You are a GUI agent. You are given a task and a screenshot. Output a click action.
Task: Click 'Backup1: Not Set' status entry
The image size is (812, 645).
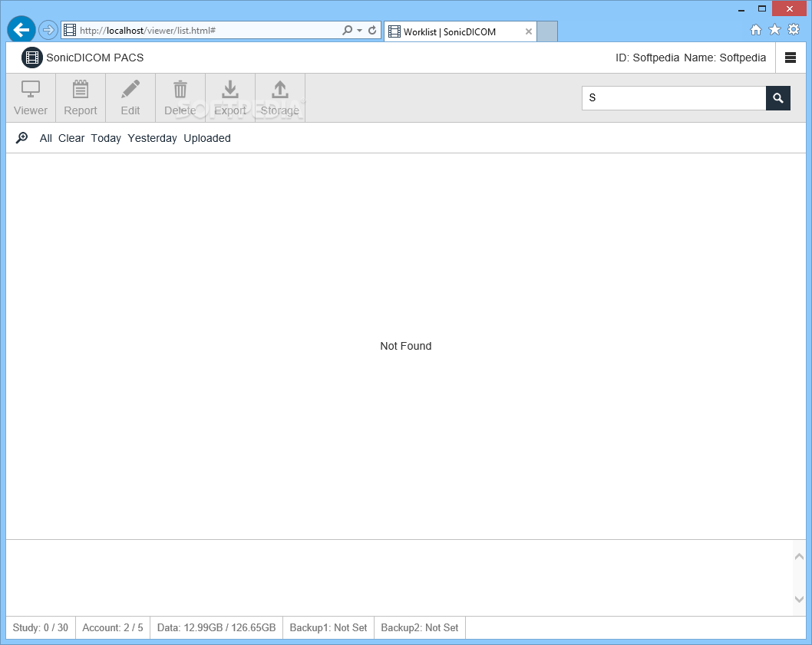(328, 627)
